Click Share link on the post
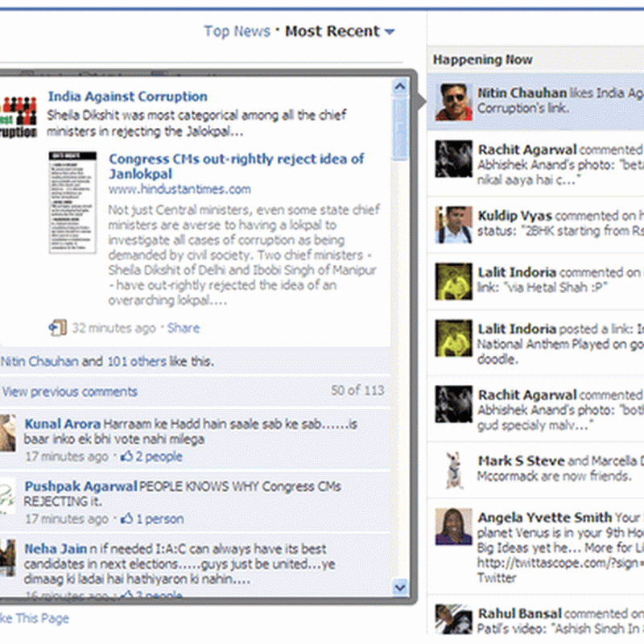The height and width of the screenshot is (644, 644). point(184,328)
